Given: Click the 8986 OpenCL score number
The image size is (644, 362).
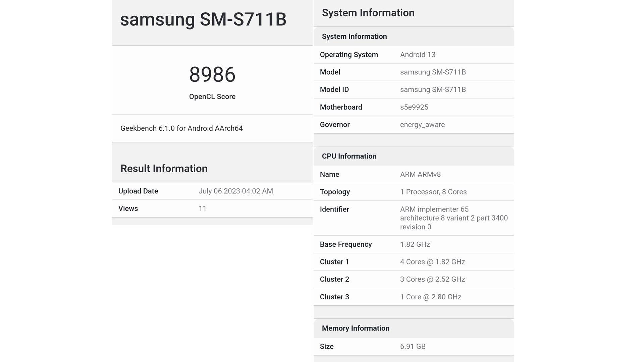Looking at the screenshot, I should pyautogui.click(x=212, y=74).
